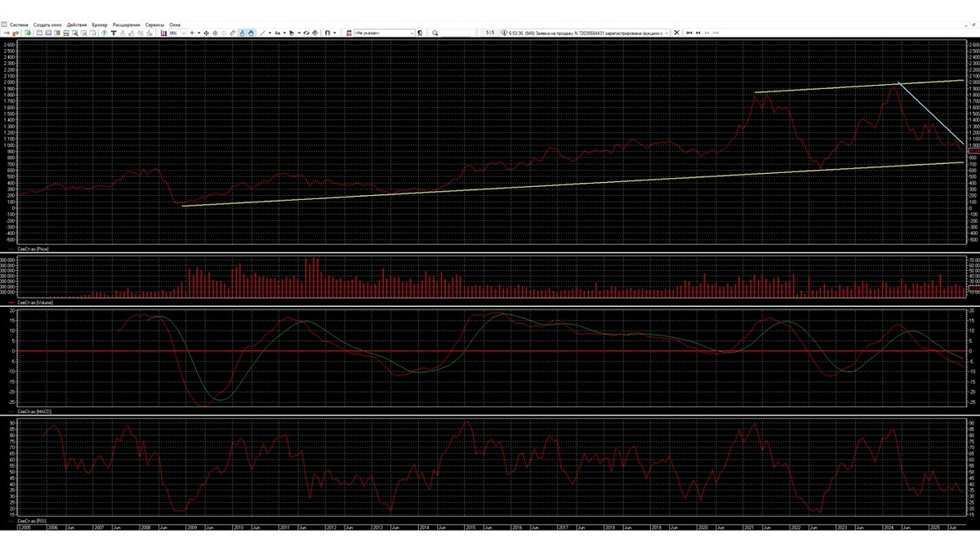
Task: Click the icon right after client code combo
Action: point(419,33)
